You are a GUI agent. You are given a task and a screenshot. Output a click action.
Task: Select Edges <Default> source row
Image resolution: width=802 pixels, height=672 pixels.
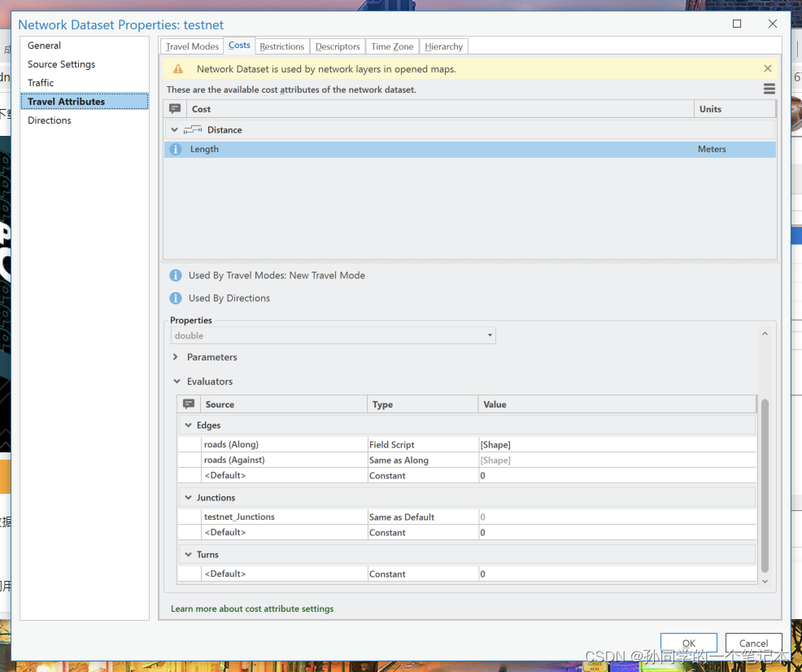click(284, 475)
